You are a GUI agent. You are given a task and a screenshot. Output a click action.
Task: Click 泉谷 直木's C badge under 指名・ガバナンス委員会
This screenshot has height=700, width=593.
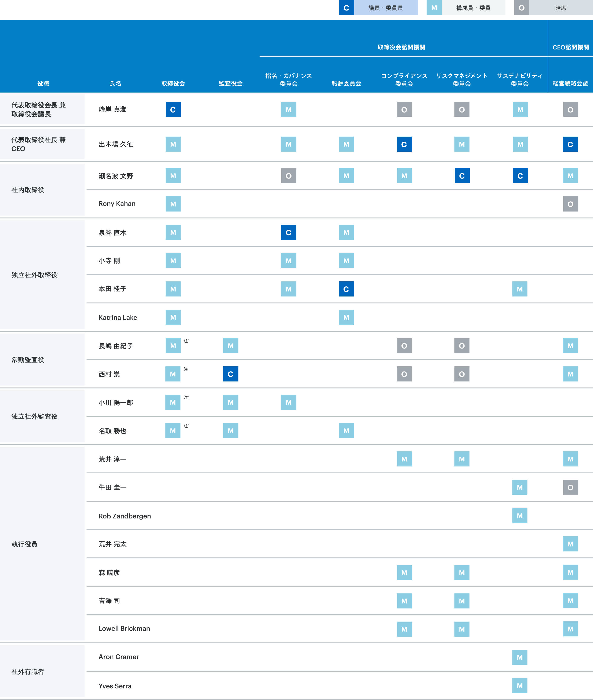(288, 232)
